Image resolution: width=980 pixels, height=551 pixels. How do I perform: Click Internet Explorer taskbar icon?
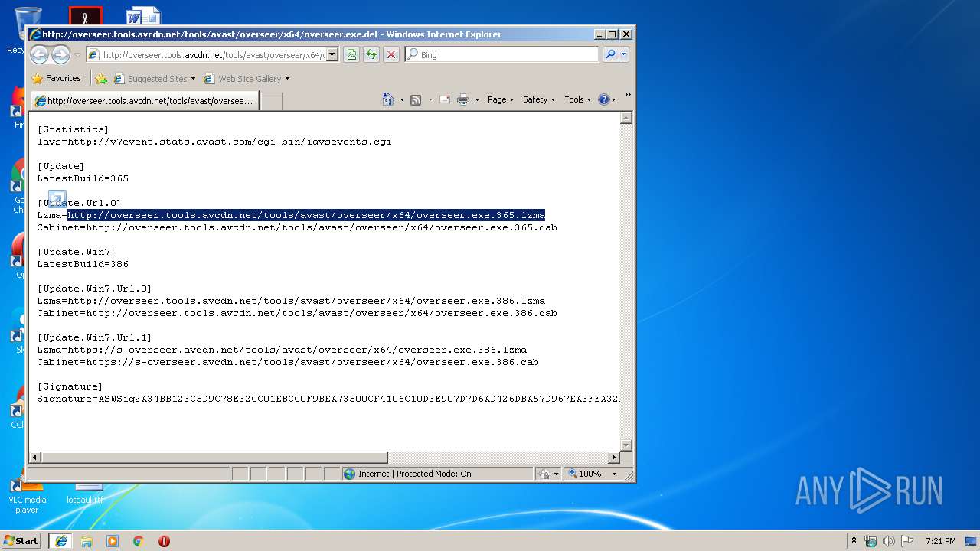tap(60, 540)
